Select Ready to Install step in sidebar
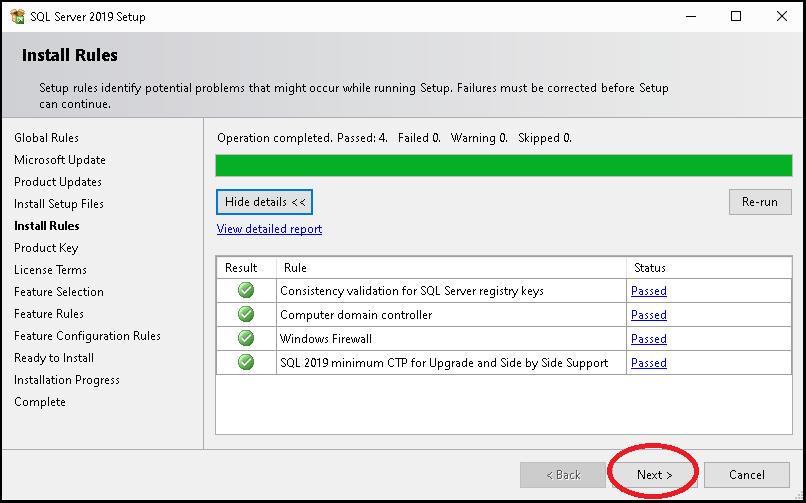This screenshot has width=806, height=503. click(53, 358)
